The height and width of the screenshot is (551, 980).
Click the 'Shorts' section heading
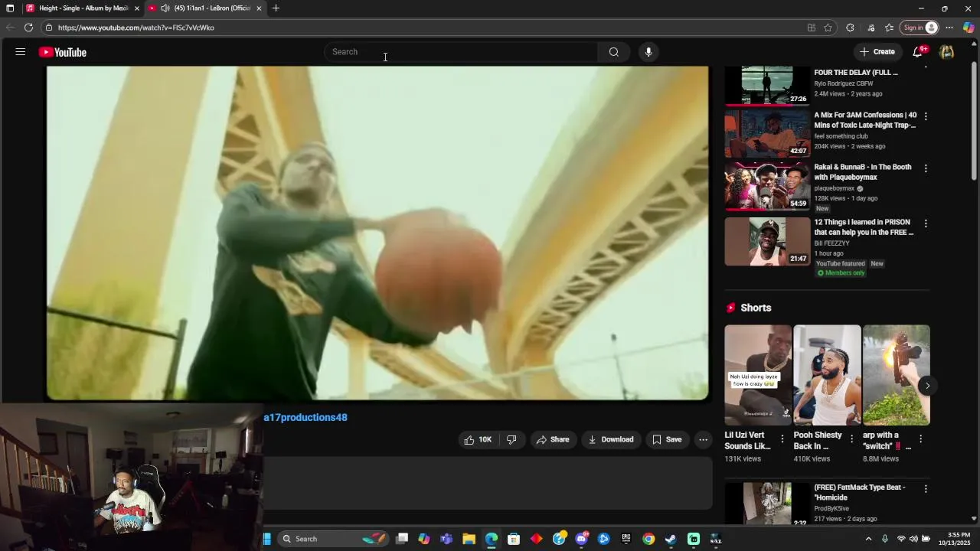pyautogui.click(x=756, y=308)
